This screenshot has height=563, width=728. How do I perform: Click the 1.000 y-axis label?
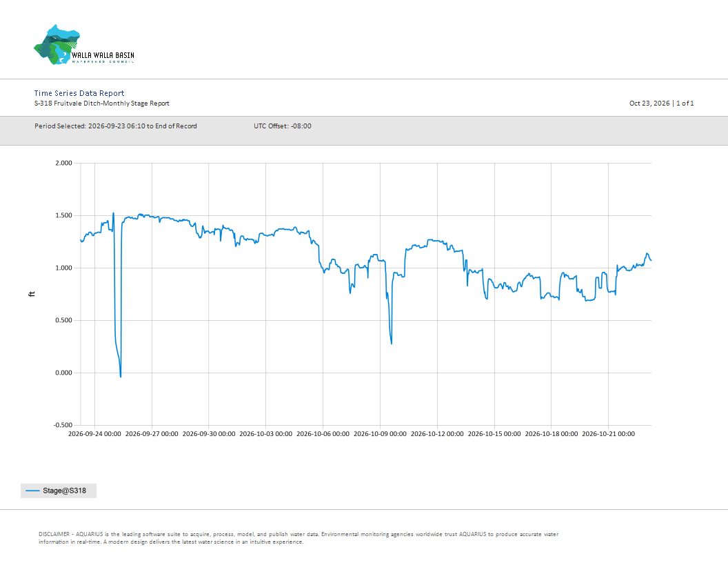[x=63, y=268]
